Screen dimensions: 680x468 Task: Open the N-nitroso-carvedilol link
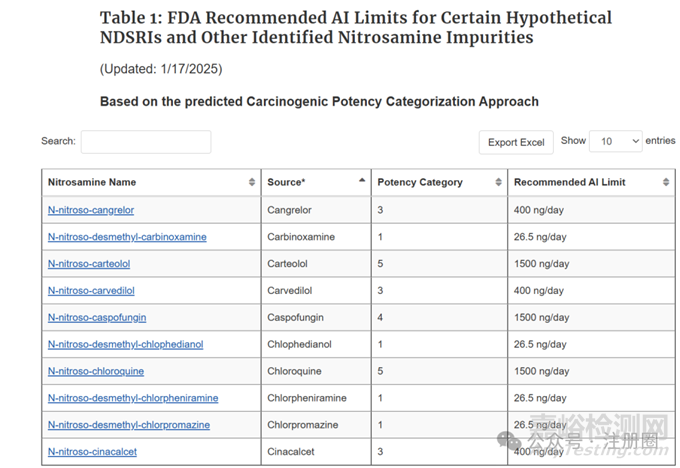[x=91, y=291]
